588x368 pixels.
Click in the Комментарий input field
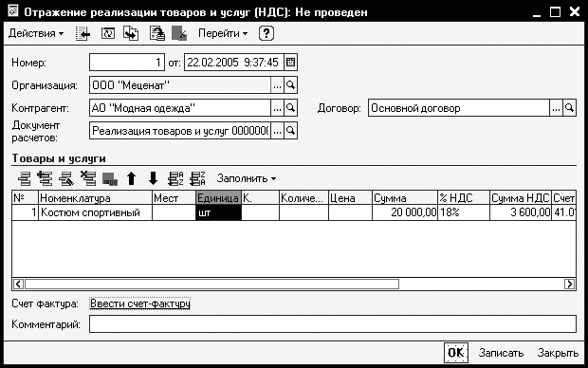(333, 324)
